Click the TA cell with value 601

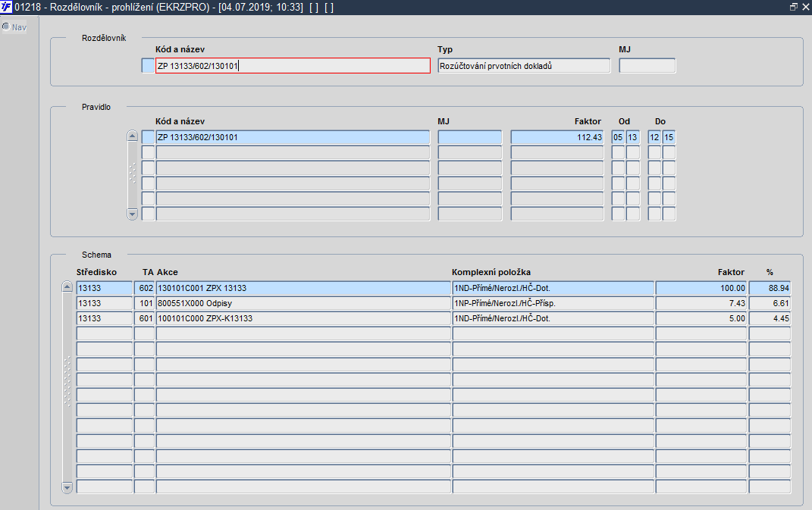145,318
